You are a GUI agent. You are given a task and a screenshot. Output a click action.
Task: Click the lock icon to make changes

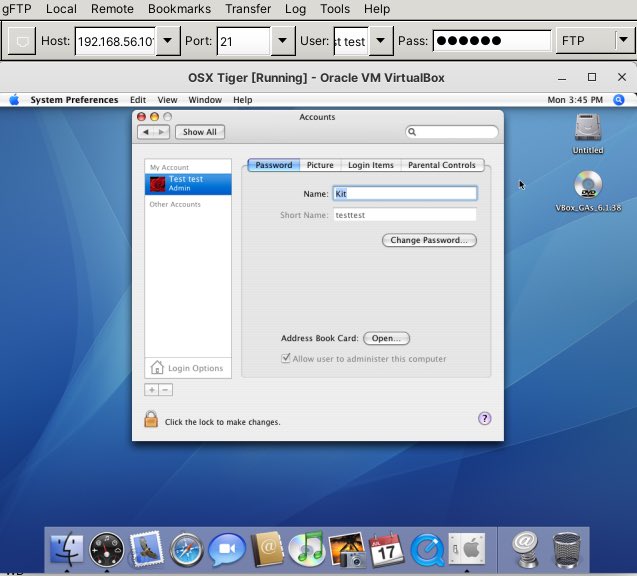pos(151,419)
